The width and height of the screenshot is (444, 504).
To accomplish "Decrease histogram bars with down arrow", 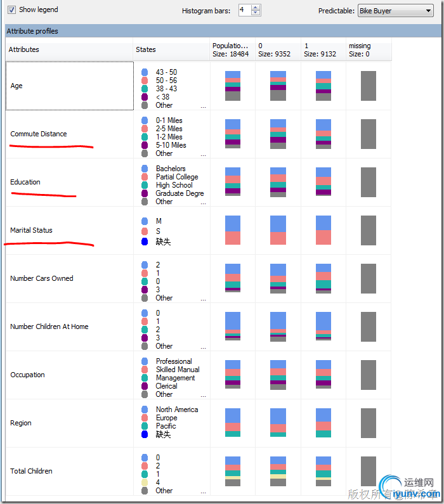I will click(x=256, y=13).
